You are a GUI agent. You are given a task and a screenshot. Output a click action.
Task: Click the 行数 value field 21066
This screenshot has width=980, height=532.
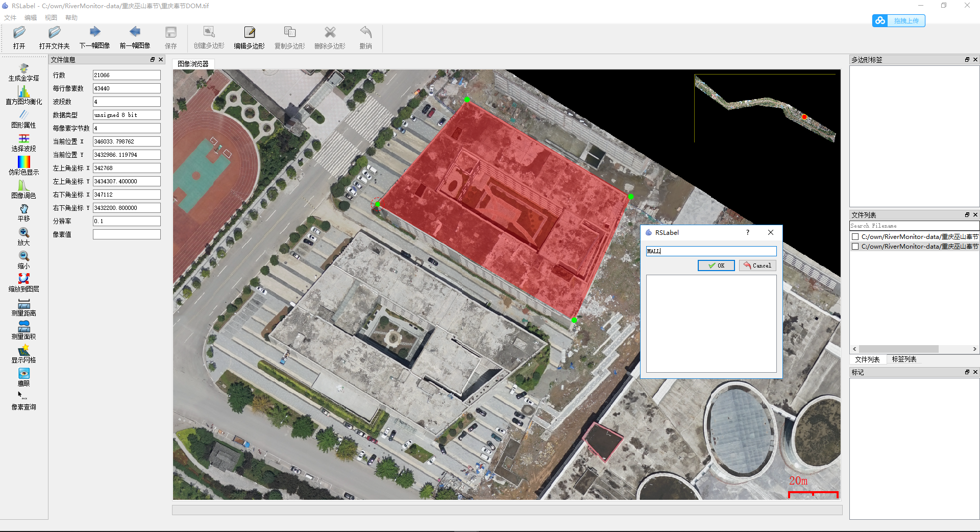point(127,75)
